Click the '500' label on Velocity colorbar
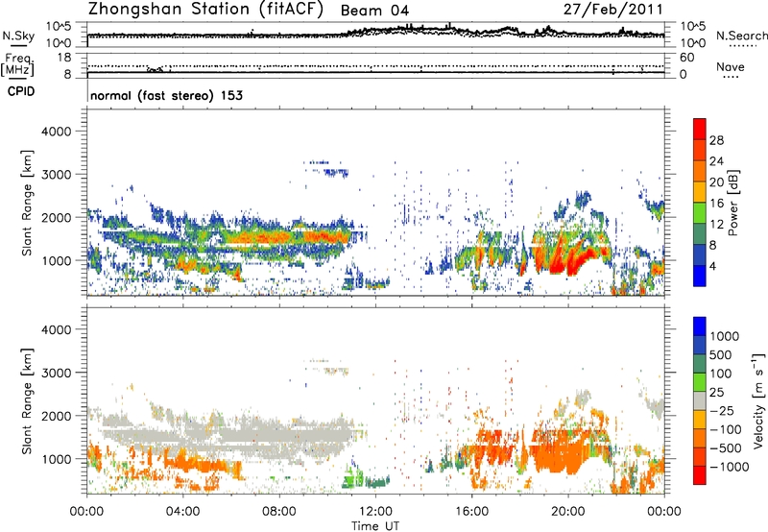This screenshot has width=768, height=532. (722, 354)
